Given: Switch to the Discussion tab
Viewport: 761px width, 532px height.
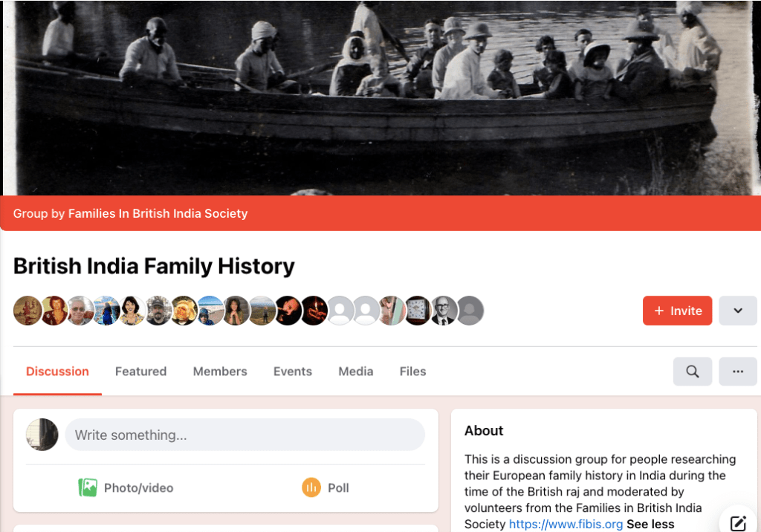Looking at the screenshot, I should 57,372.
